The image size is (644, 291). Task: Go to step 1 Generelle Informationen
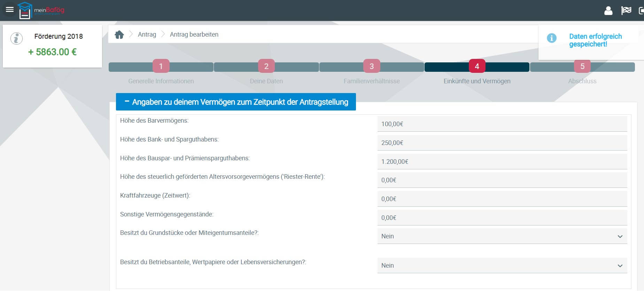(161, 66)
